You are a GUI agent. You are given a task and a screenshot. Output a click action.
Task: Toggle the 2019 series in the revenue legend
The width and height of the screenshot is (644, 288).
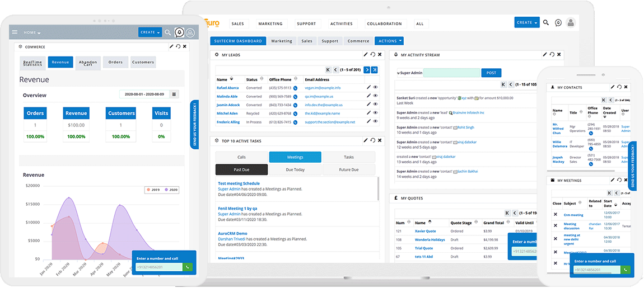pos(152,190)
